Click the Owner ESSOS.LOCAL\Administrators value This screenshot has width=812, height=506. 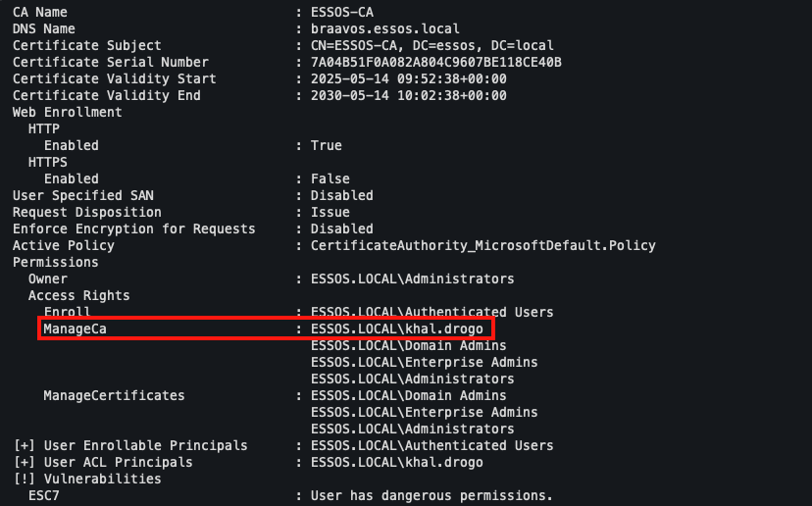click(x=412, y=278)
